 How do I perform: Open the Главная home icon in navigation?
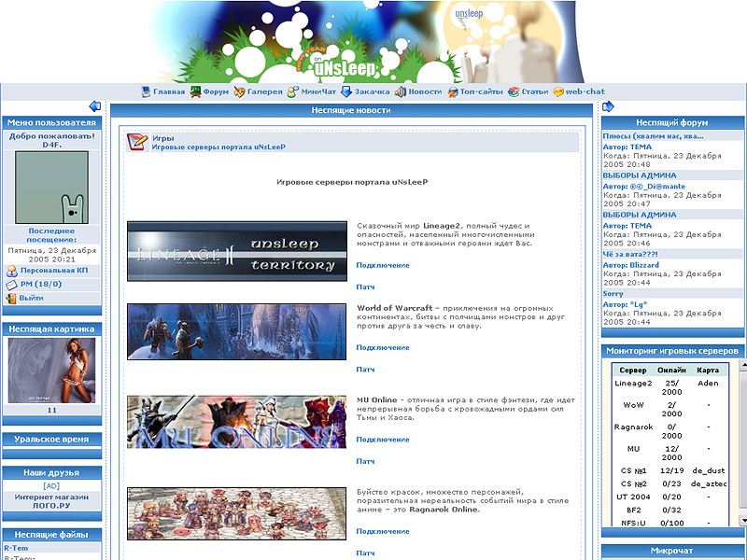tap(147, 92)
